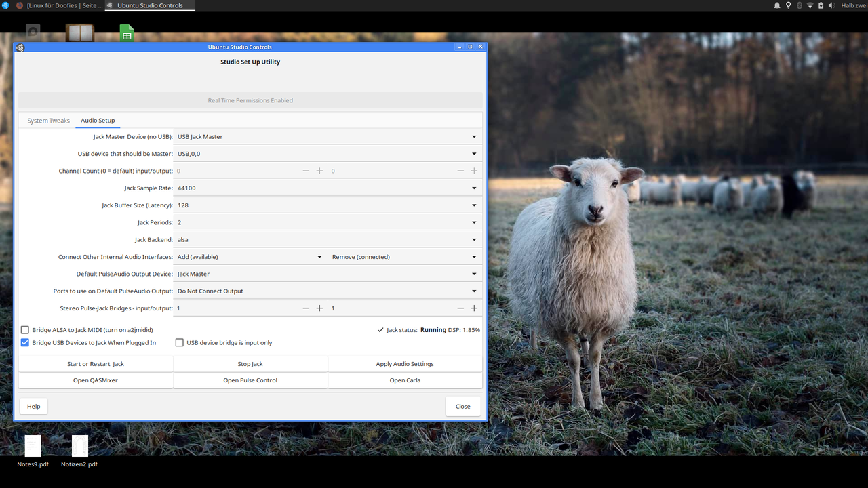Click the Help button

pyautogui.click(x=34, y=407)
